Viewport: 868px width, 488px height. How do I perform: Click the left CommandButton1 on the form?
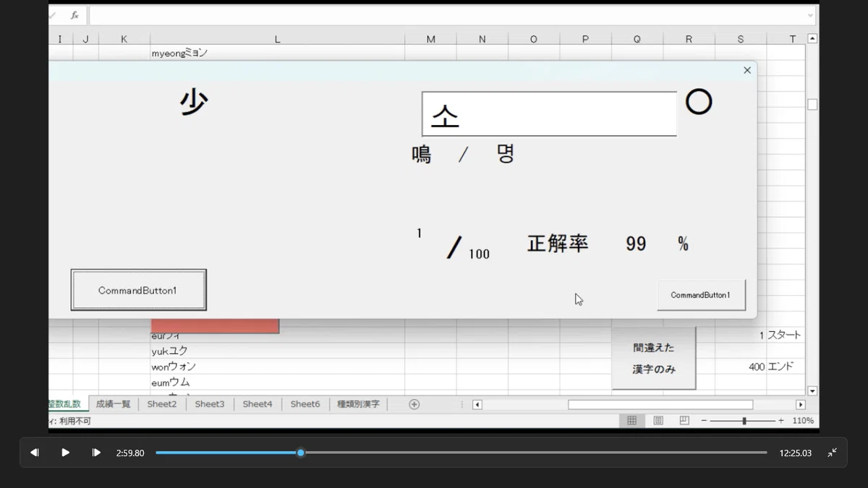tap(138, 290)
